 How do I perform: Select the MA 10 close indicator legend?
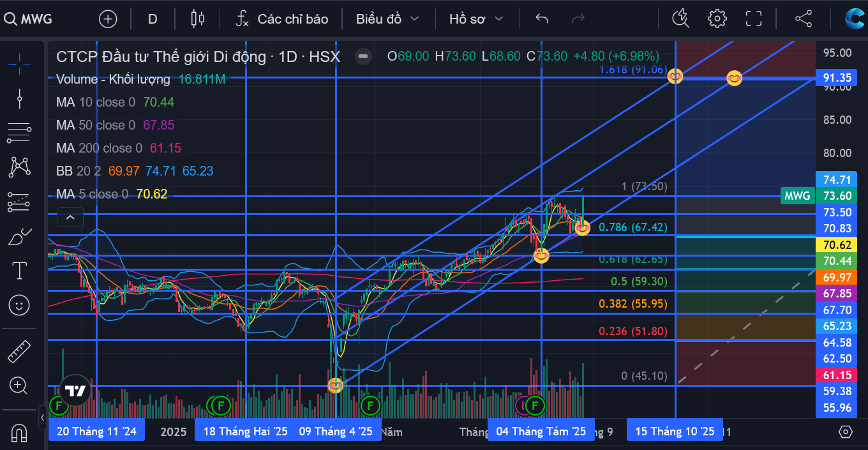[96, 102]
